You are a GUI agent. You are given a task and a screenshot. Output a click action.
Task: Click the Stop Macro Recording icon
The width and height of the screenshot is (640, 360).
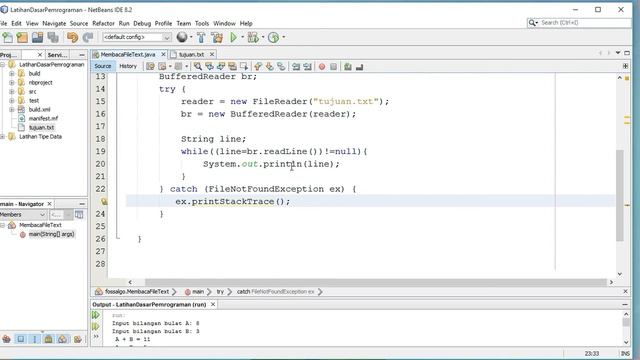click(333, 67)
